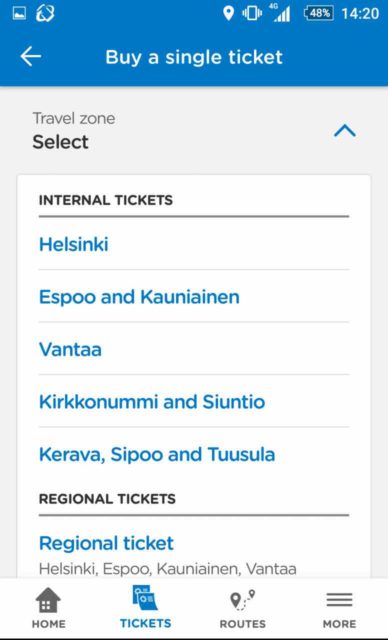Select the Tickets icon in bottom bar

point(145,598)
